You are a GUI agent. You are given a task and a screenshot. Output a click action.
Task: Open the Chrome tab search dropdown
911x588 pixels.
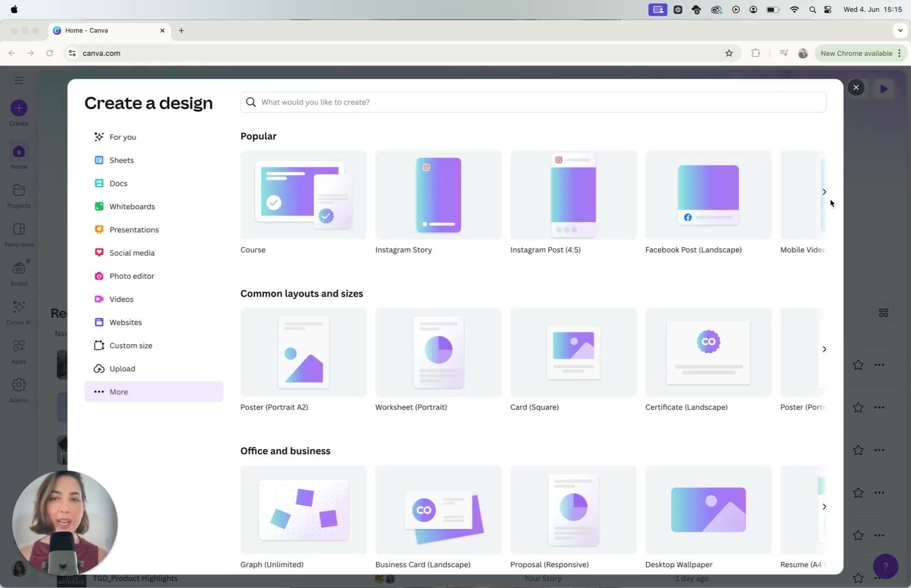(900, 30)
